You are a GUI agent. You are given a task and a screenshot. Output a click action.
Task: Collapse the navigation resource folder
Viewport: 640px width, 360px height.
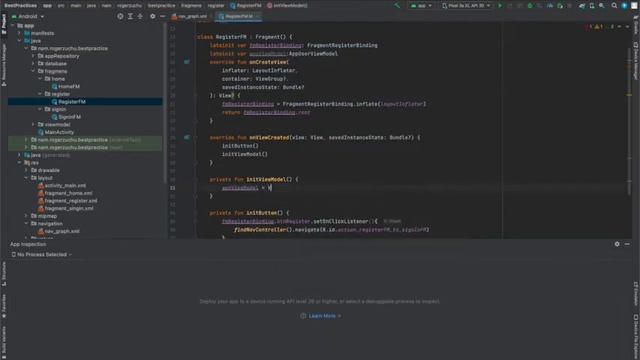pos(26,224)
